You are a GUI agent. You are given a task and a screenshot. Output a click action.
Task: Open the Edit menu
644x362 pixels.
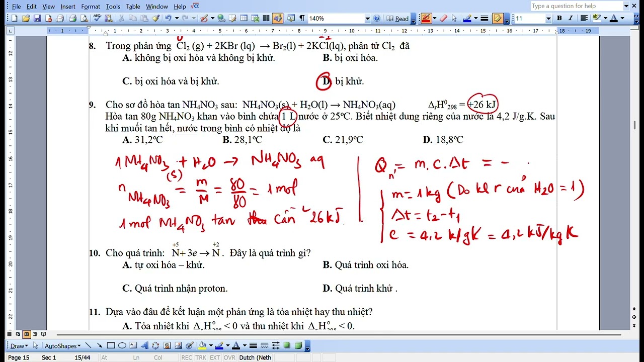[x=32, y=7]
